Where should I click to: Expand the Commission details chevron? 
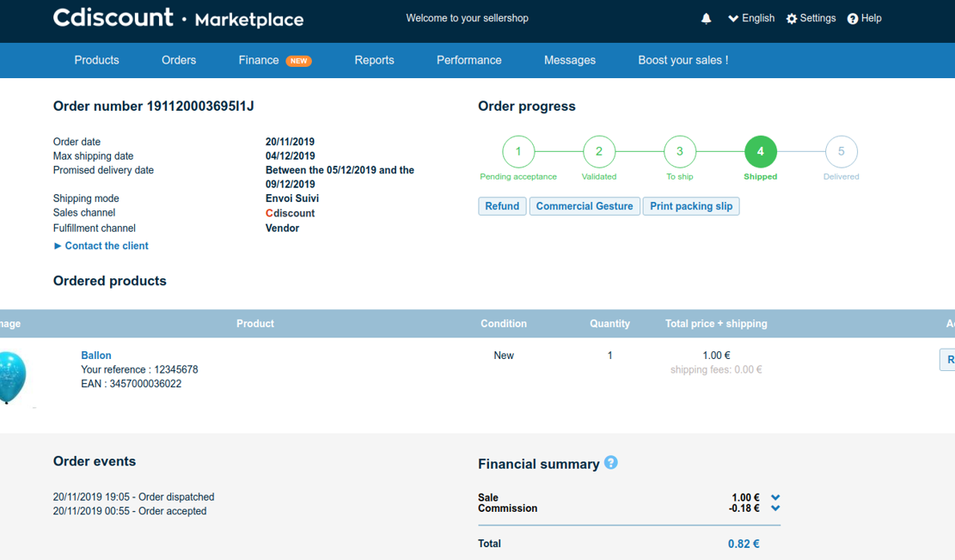[775, 508]
